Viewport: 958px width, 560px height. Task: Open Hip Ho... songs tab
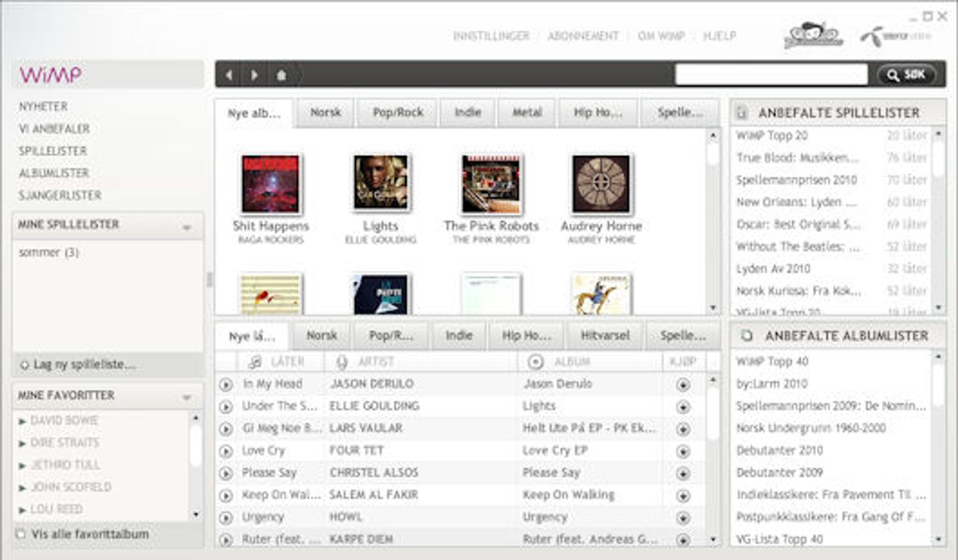click(526, 336)
